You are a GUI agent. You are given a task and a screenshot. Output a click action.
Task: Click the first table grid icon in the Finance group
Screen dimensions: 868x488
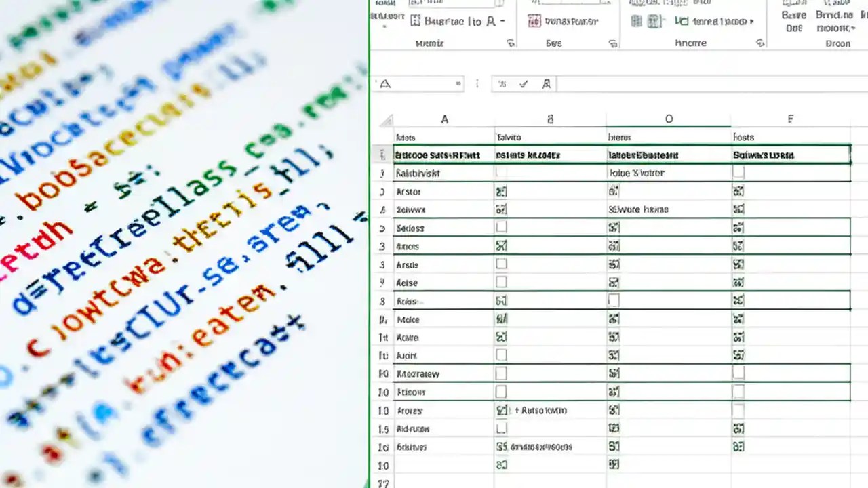636,21
